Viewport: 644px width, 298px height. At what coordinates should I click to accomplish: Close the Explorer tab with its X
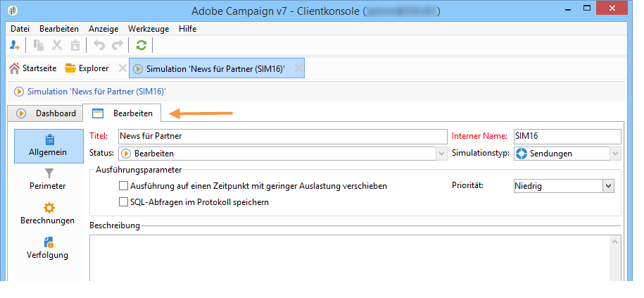point(122,68)
